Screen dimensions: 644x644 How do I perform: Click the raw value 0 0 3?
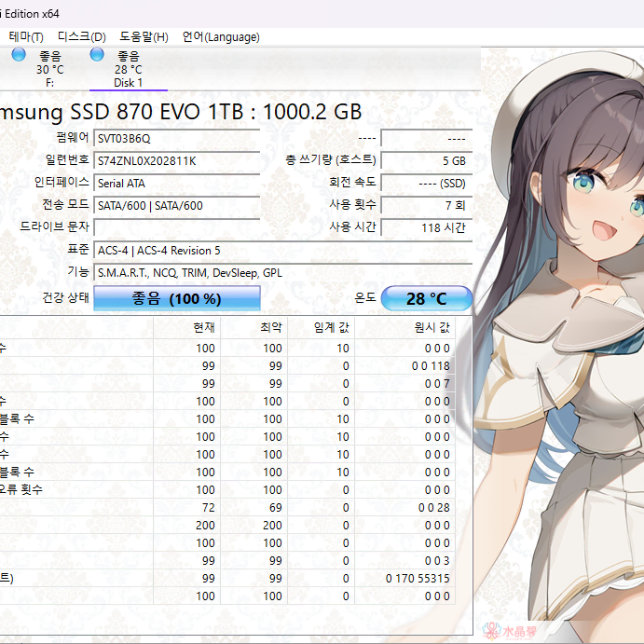(x=437, y=561)
